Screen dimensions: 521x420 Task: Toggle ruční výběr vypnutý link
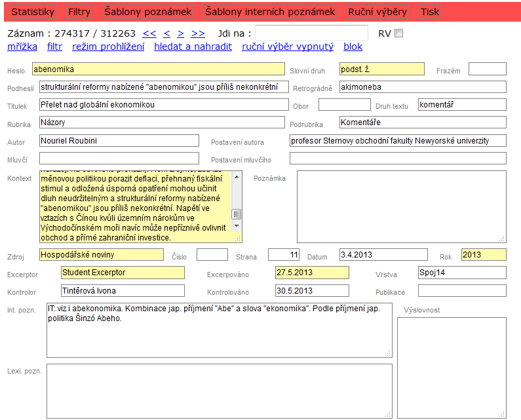288,47
